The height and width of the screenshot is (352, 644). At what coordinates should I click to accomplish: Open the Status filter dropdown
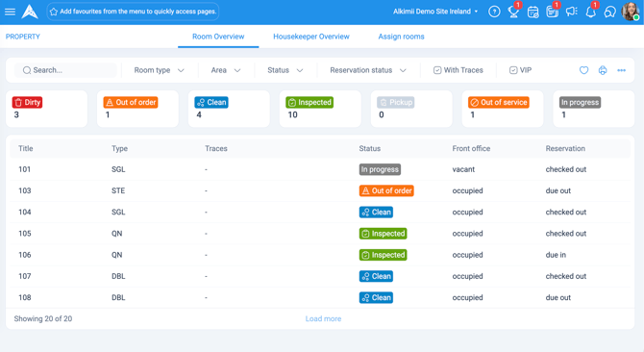coord(285,70)
